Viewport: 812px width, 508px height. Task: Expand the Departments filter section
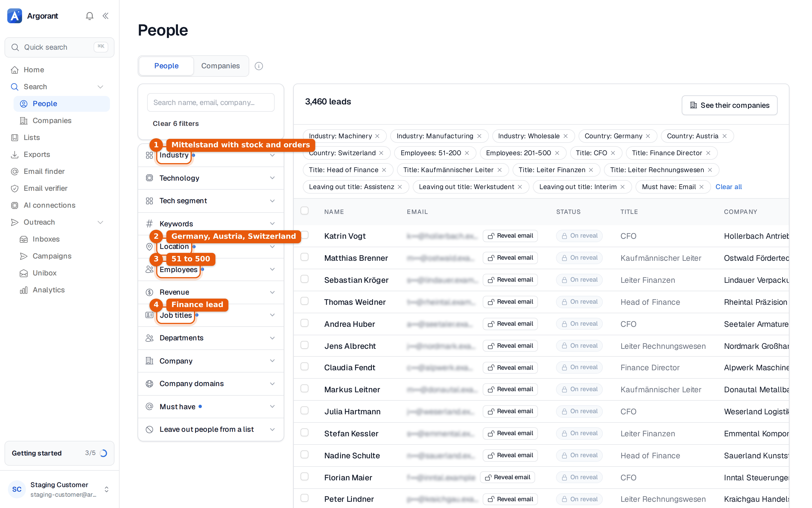[x=211, y=338]
